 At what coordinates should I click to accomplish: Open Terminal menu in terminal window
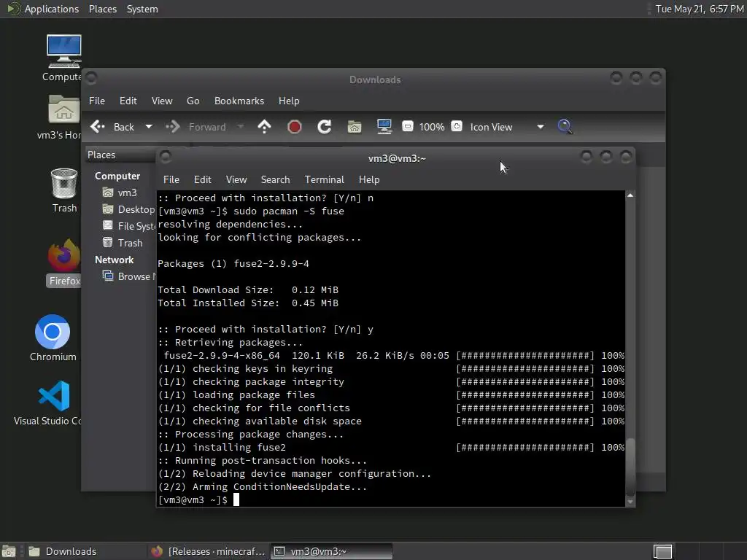coord(325,179)
